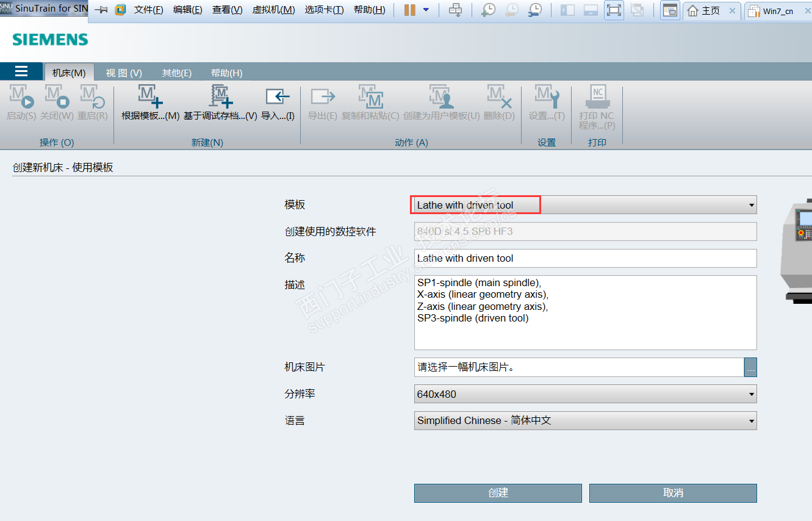Click the 语言 field label
This screenshot has width=812, height=521.
pos(295,420)
